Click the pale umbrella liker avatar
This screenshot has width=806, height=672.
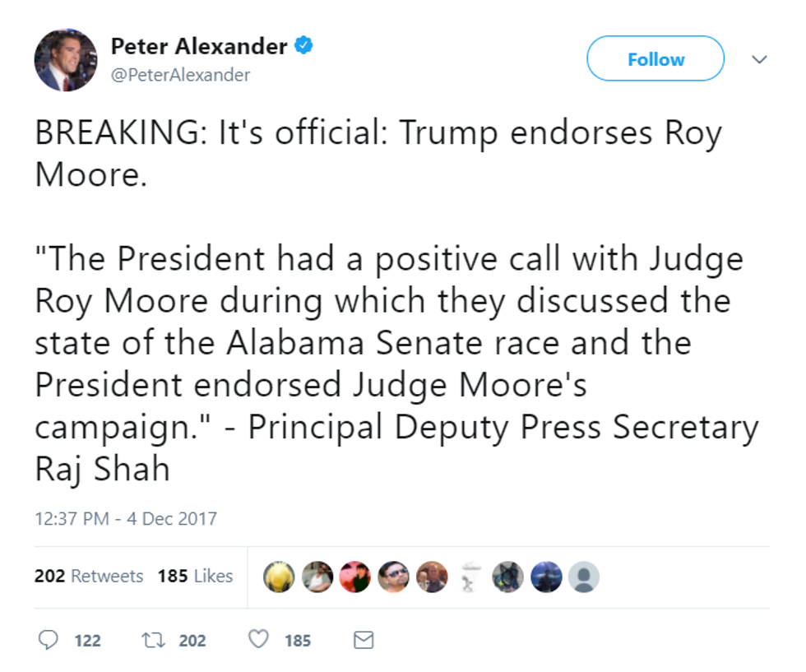470,577
